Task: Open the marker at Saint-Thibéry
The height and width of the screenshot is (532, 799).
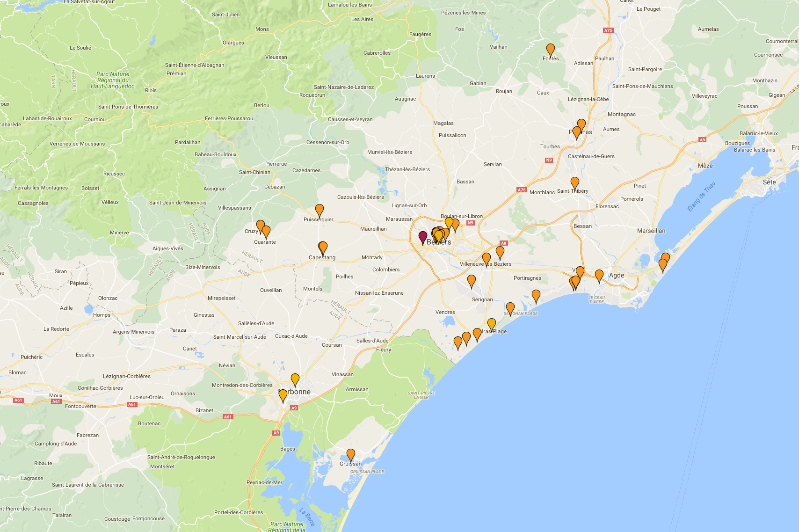Action: pos(574,183)
